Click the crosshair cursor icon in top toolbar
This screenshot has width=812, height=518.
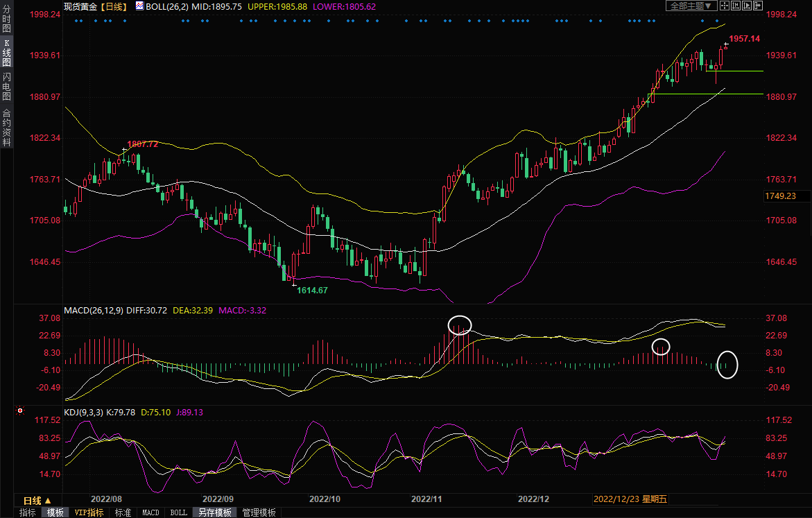tap(724, 6)
